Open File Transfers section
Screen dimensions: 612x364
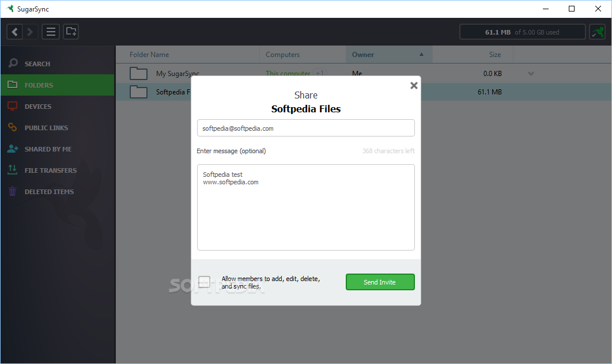pyautogui.click(x=58, y=170)
